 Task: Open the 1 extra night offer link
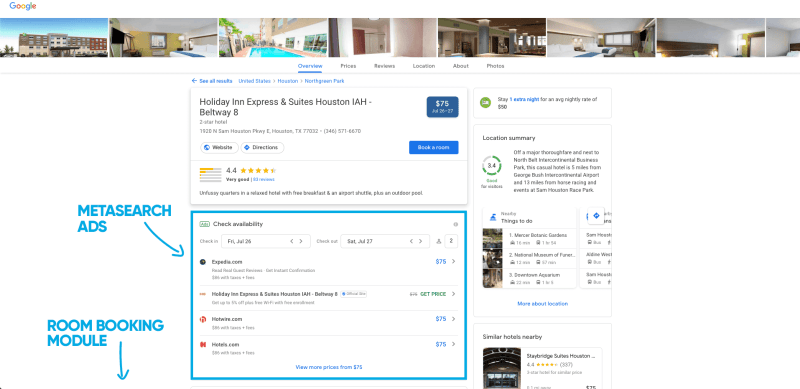coord(524,100)
